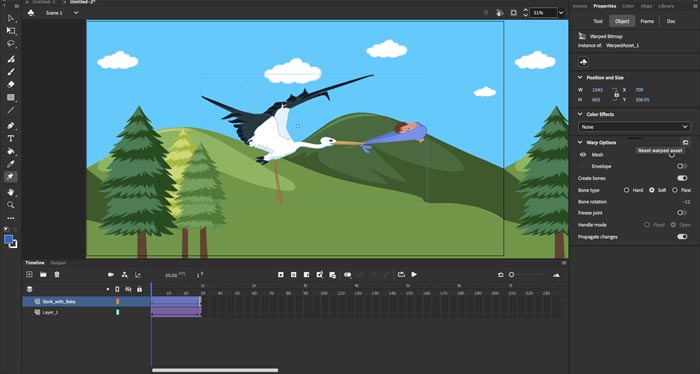Viewport: 700px width, 374px height.
Task: Select the Zoom magnifier tool
Action: (x=11, y=205)
